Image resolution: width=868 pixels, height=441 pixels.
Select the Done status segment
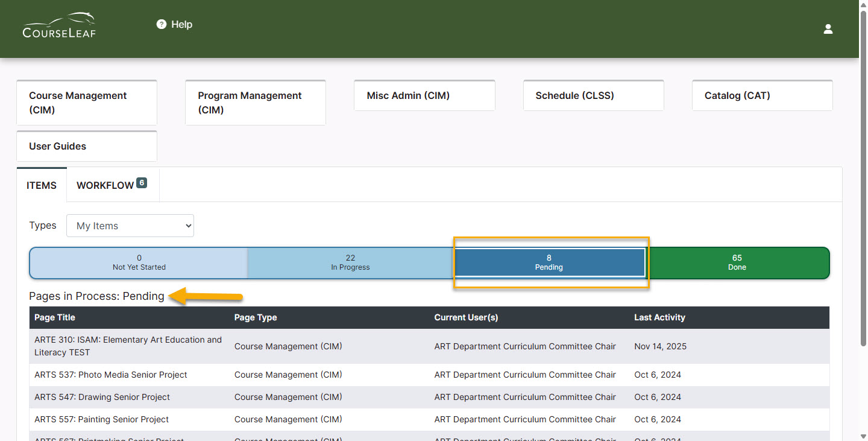737,262
